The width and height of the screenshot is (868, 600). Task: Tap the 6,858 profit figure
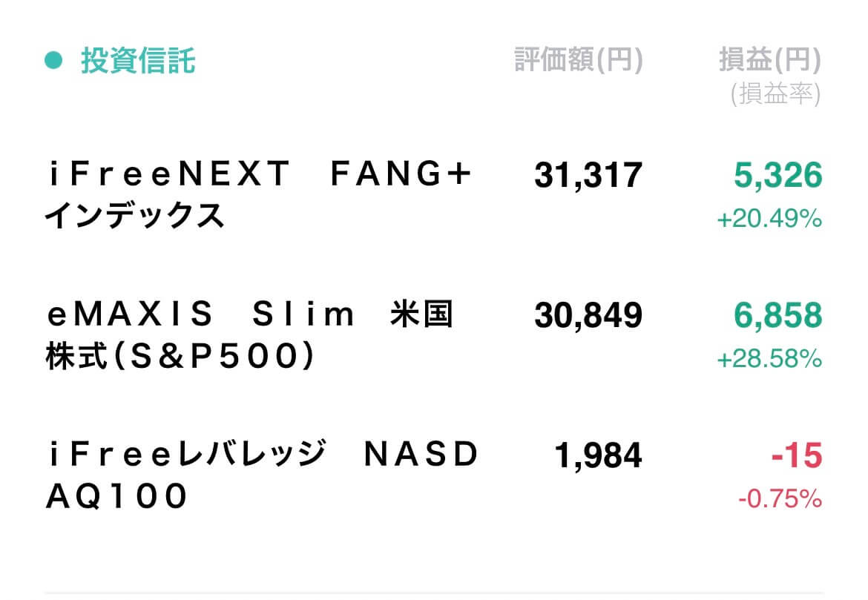[777, 315]
